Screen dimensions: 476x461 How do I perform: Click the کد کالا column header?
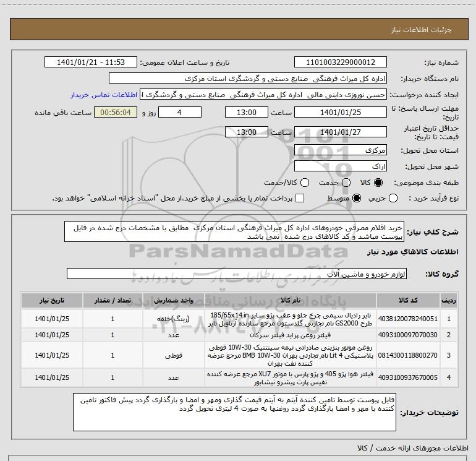[408, 300]
